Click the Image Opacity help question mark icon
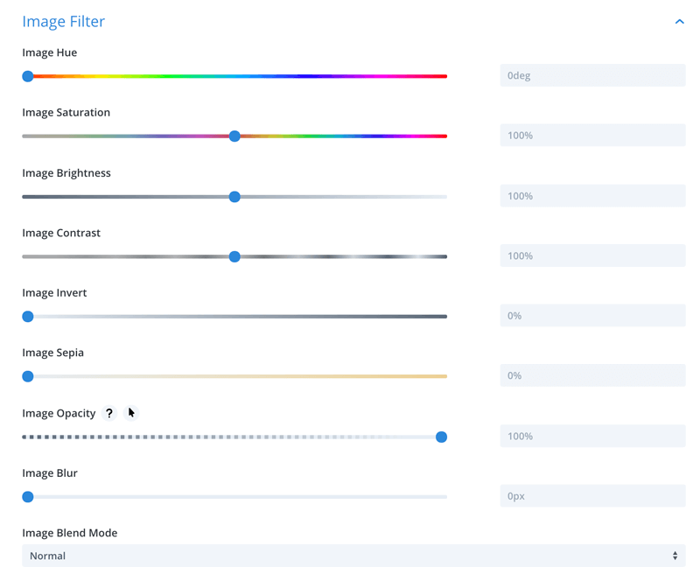The image size is (700, 588). click(109, 413)
